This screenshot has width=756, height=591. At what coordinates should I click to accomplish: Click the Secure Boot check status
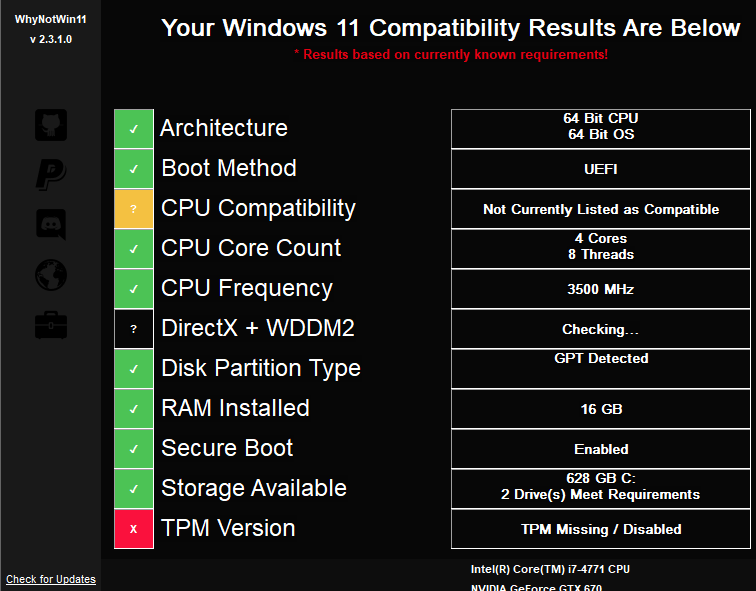pyautogui.click(x=134, y=449)
